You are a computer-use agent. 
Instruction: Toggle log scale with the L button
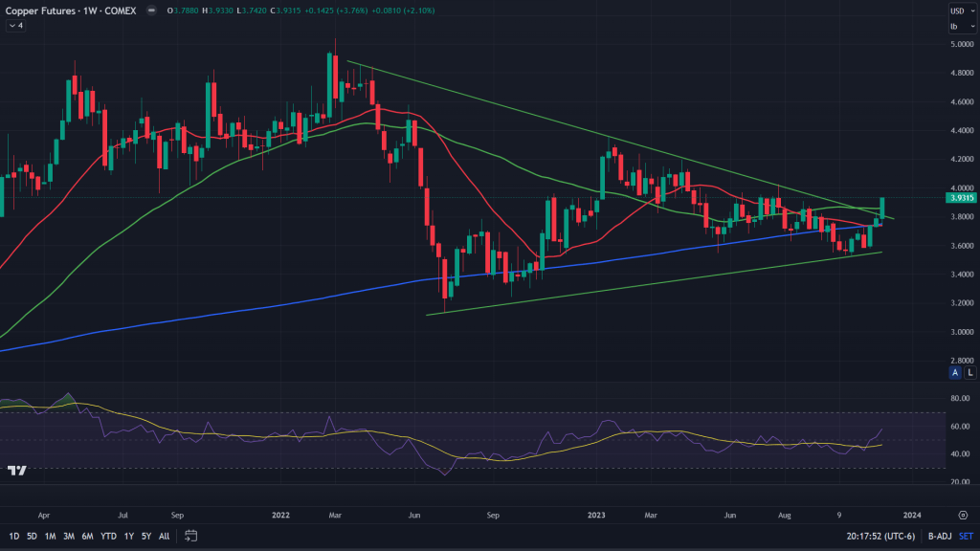pyautogui.click(x=969, y=372)
